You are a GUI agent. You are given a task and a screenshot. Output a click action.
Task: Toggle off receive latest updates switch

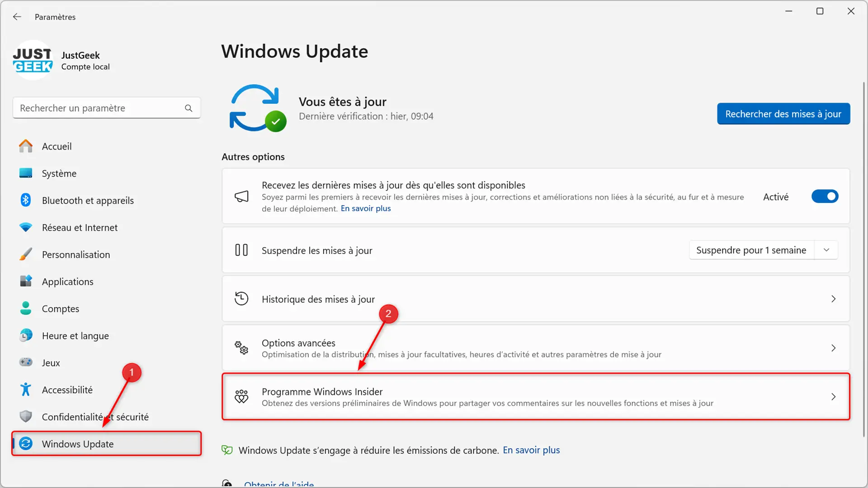[825, 196]
